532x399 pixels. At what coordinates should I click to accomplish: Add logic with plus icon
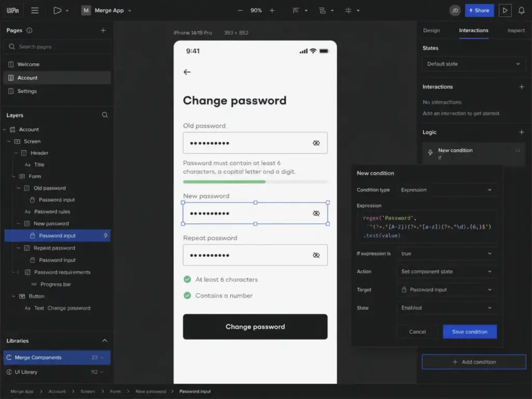522,132
